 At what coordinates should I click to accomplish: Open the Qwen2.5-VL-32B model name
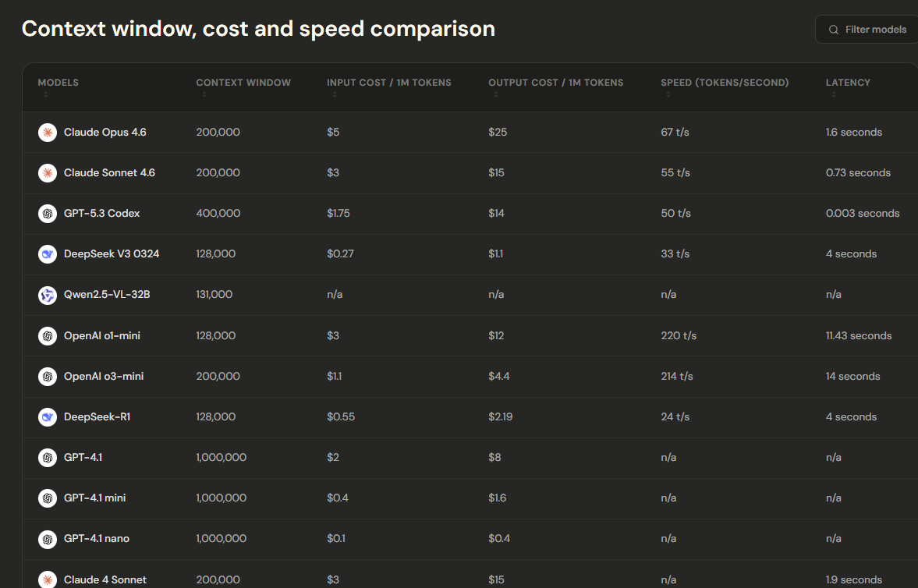(x=107, y=295)
